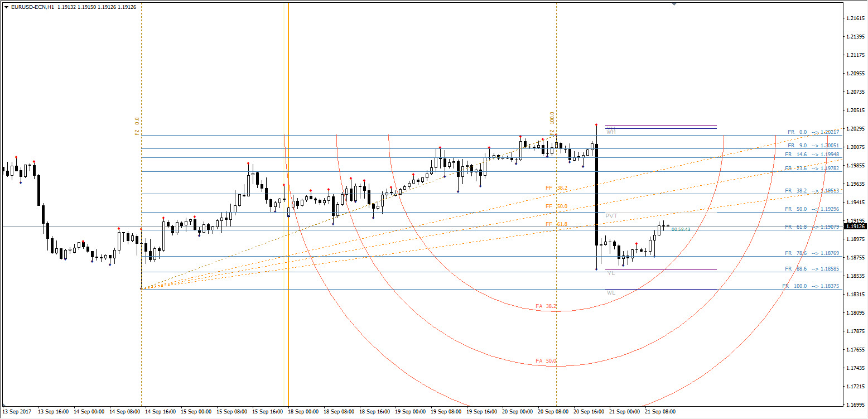868x419 pixels.
Task: Select the FF 38.2 Fibonacci fan label
Action: pyautogui.click(x=556, y=188)
